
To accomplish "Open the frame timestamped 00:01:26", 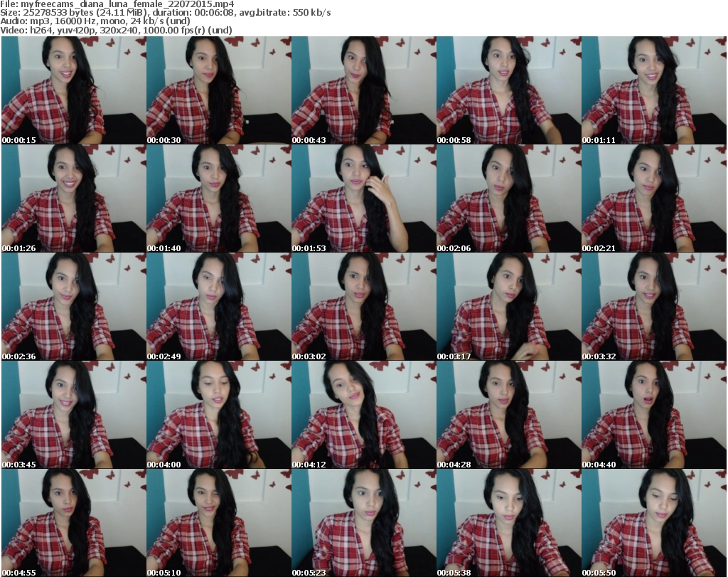I will point(73,198).
